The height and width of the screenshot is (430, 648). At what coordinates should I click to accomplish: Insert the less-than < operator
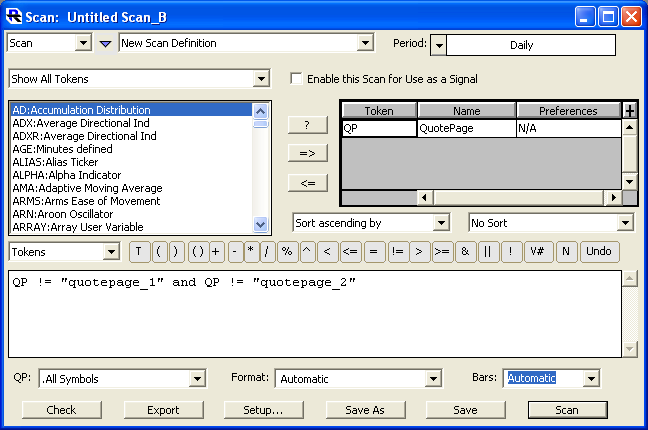click(x=327, y=252)
